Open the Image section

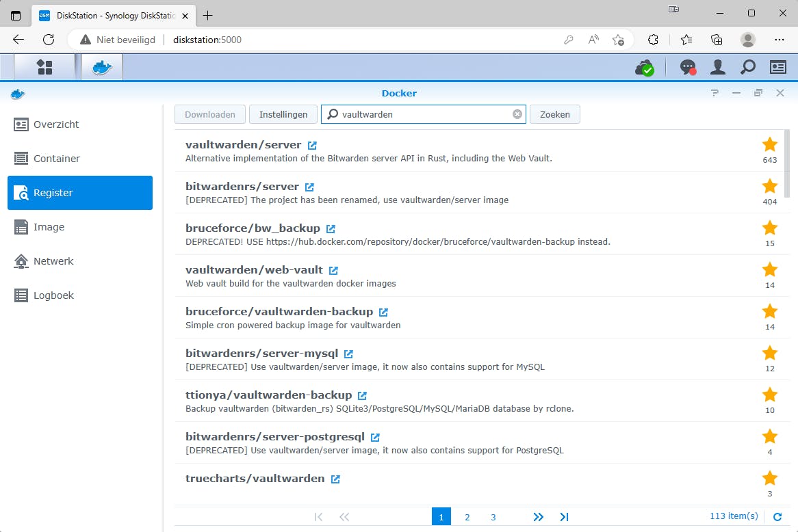[80, 227]
